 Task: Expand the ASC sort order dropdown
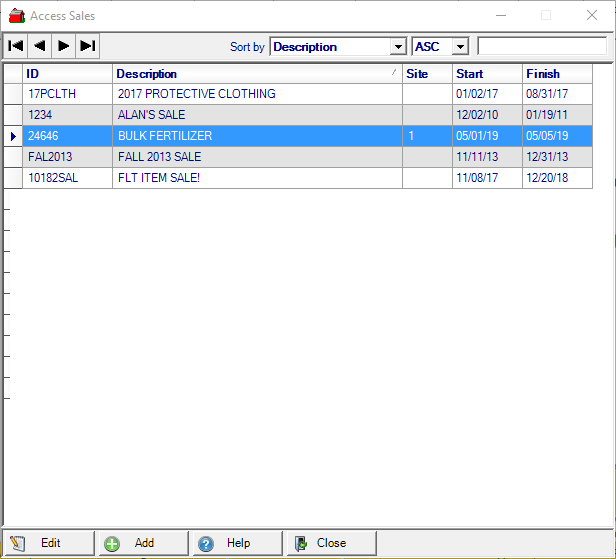tap(459, 47)
